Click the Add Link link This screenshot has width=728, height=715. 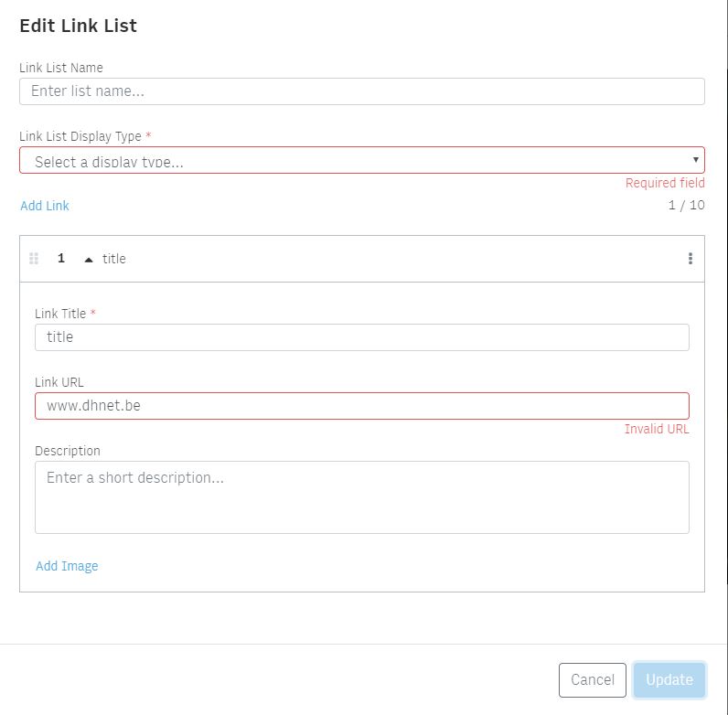coord(45,206)
